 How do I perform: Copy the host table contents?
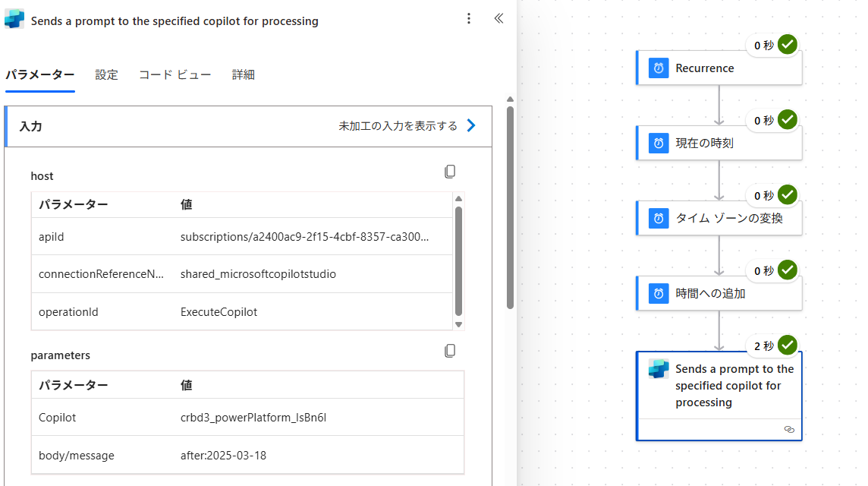click(x=450, y=172)
